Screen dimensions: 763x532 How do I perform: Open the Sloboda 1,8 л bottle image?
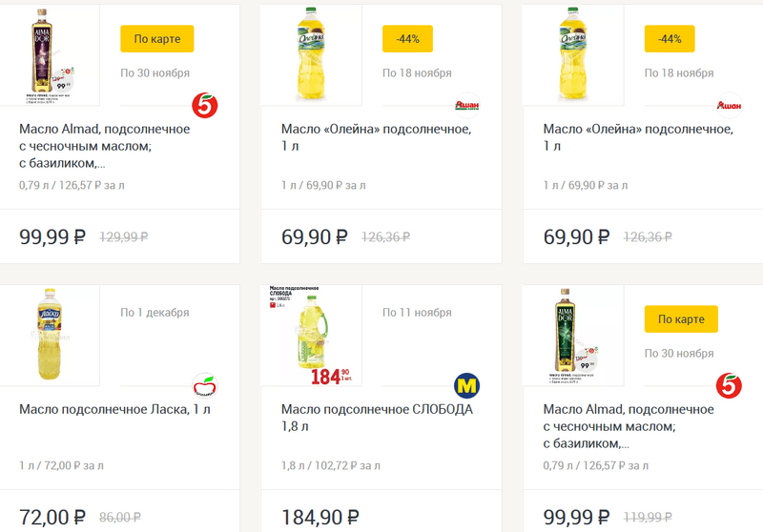pos(312,334)
